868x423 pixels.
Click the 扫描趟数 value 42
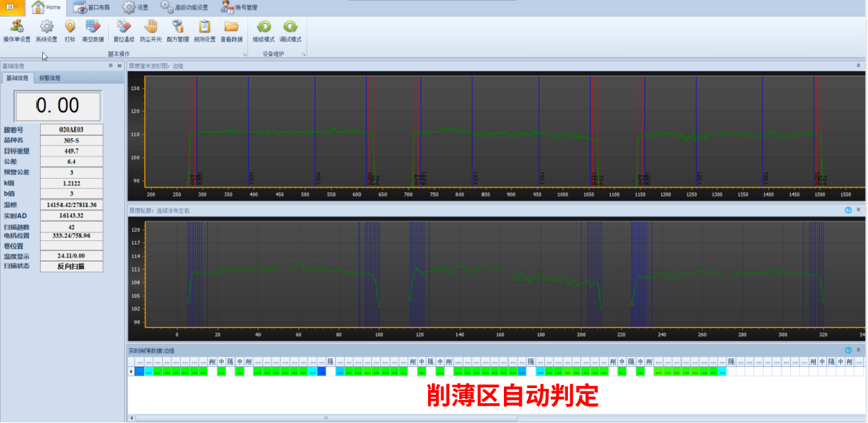click(x=71, y=227)
